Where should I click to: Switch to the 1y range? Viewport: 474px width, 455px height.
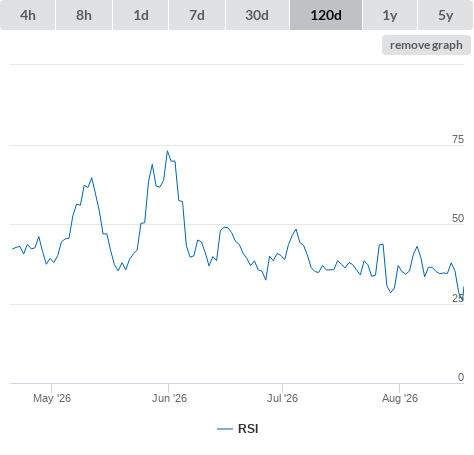pyautogui.click(x=390, y=15)
